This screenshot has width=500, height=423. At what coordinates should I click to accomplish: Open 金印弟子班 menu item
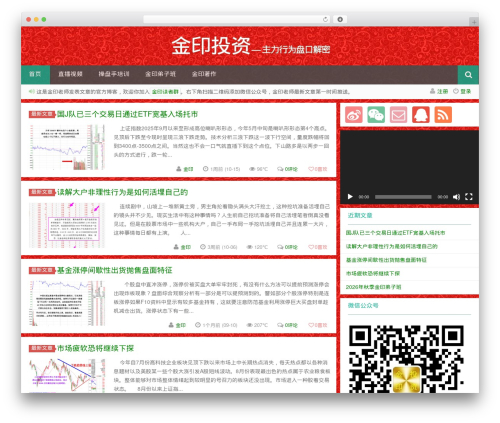pos(160,74)
